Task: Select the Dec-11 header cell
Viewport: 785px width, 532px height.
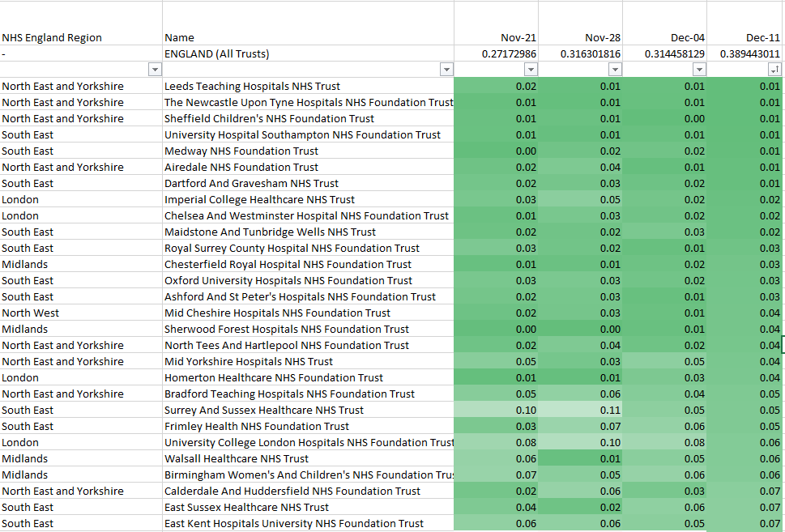Action: click(744, 23)
